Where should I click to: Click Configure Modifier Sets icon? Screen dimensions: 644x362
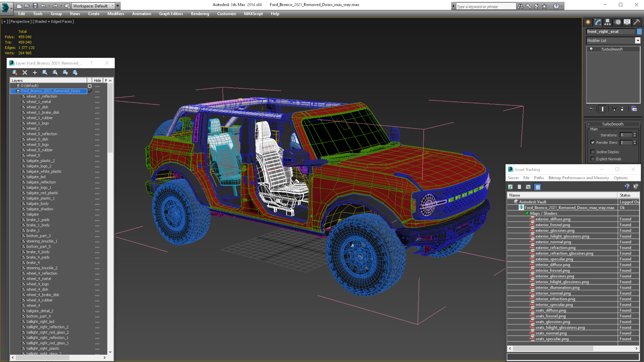pos(634,109)
